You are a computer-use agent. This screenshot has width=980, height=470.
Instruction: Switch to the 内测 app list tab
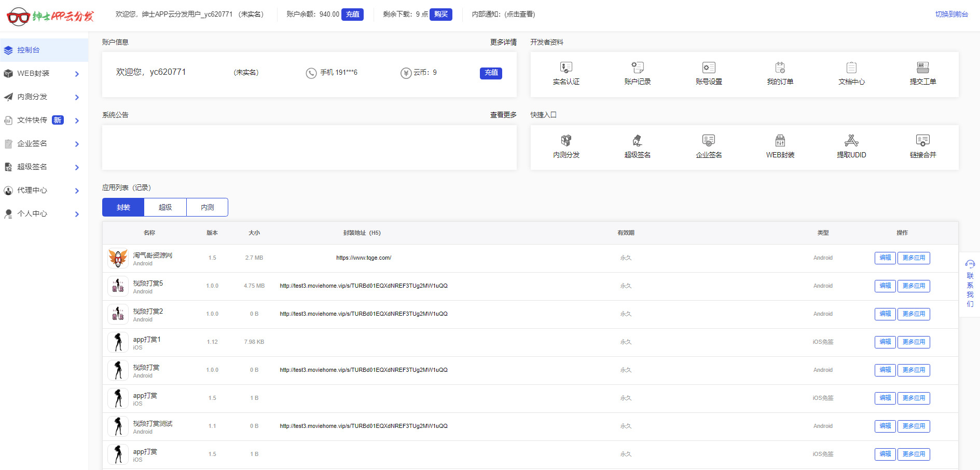pyautogui.click(x=207, y=207)
